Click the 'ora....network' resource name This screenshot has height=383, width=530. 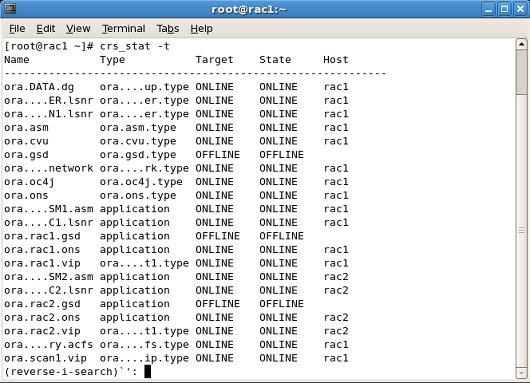click(x=48, y=168)
